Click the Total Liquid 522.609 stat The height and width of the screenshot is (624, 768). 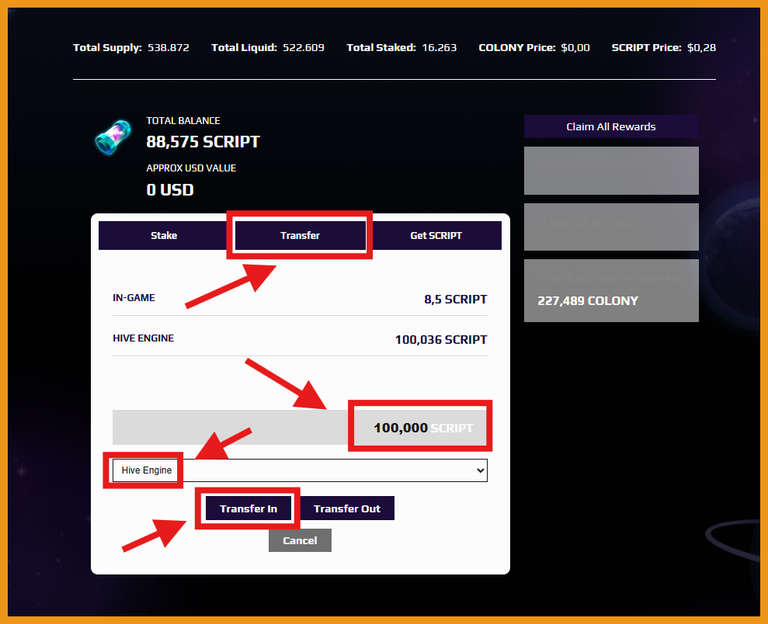tap(267, 48)
